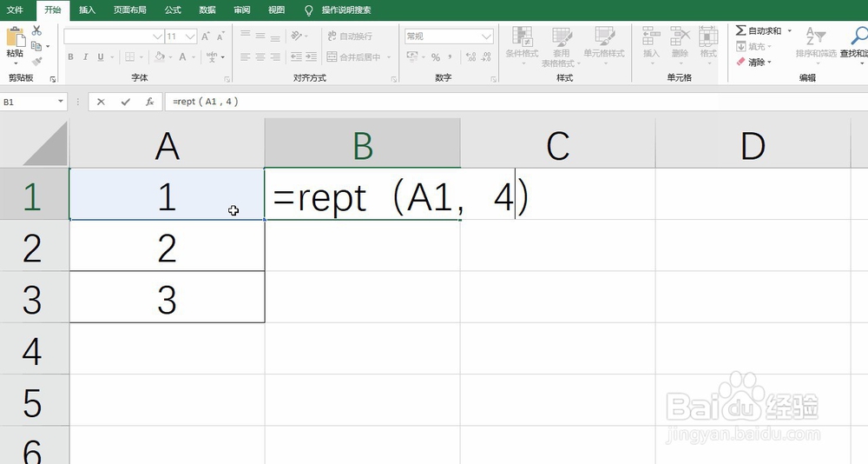Open the fill color bucket swatch

coord(160,57)
